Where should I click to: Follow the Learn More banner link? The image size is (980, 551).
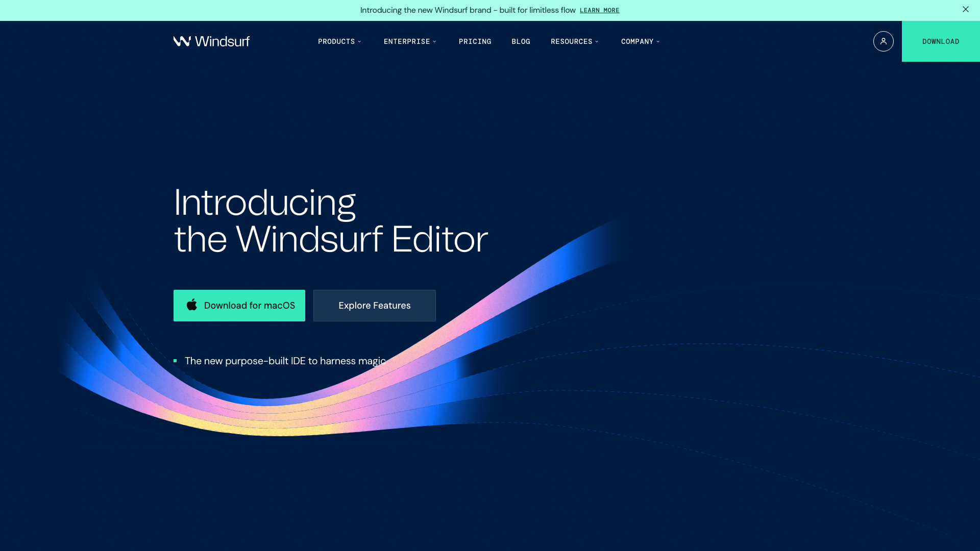(599, 10)
